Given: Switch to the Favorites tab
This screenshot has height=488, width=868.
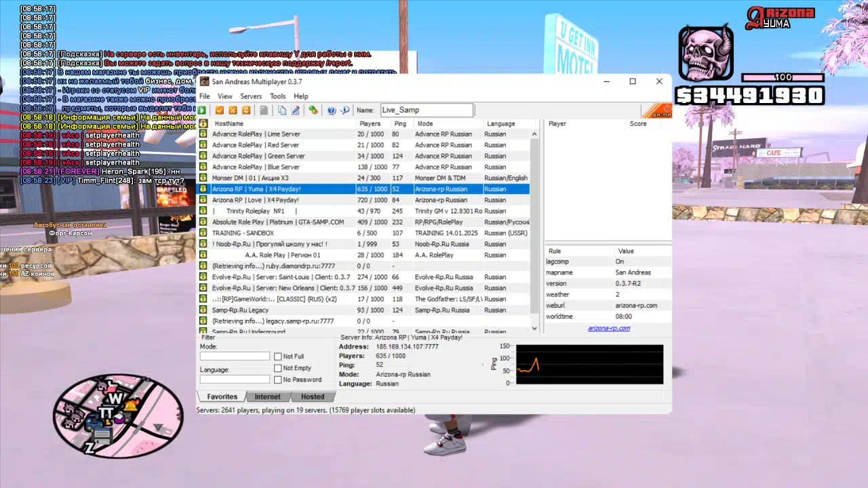Looking at the screenshot, I should click(x=222, y=396).
